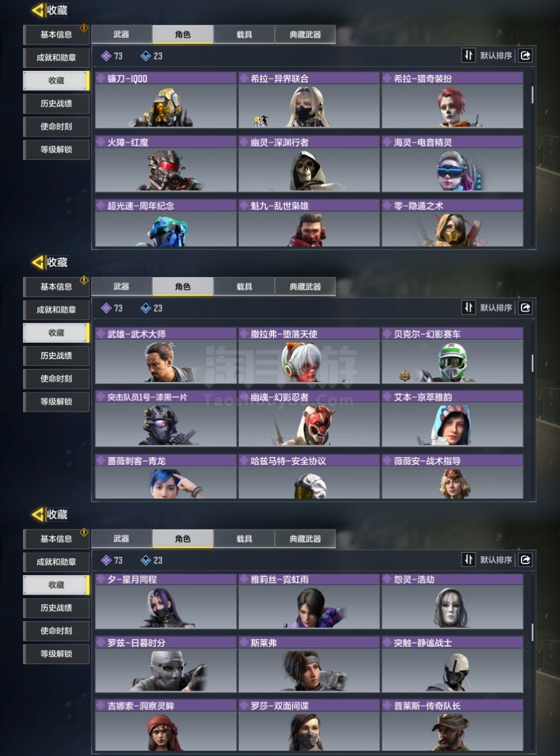
Task: Click scrollbar handle beside 贝克尔-幻影赛车 card
Action: click(x=532, y=363)
